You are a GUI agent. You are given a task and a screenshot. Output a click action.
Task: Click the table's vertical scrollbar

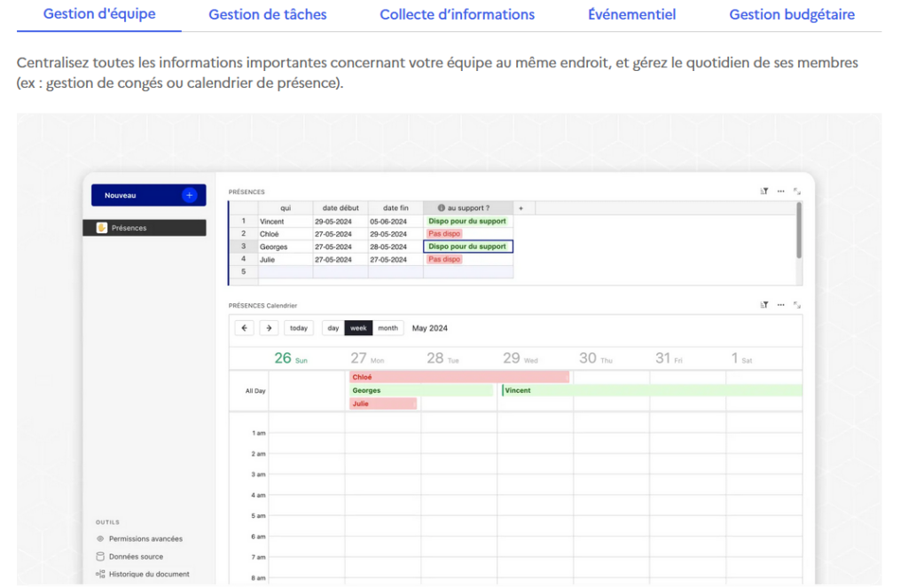(798, 231)
